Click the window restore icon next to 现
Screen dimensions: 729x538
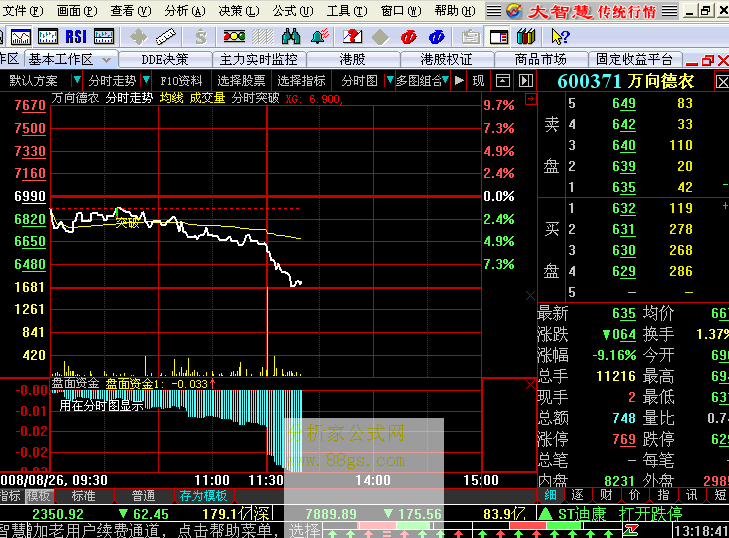(503, 81)
